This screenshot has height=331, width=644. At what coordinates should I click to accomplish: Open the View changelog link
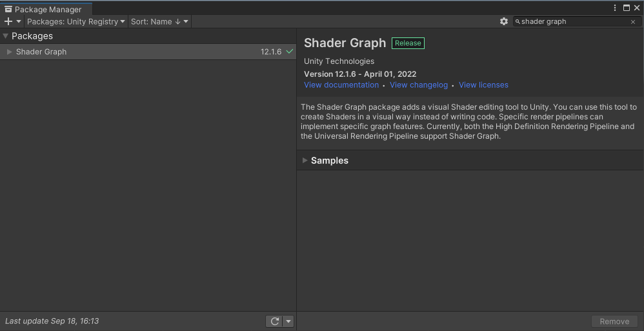pos(419,85)
